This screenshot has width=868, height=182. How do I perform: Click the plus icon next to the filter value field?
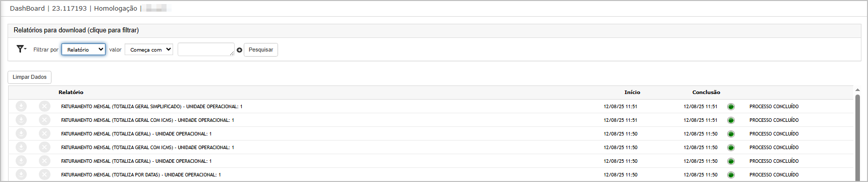coord(240,50)
